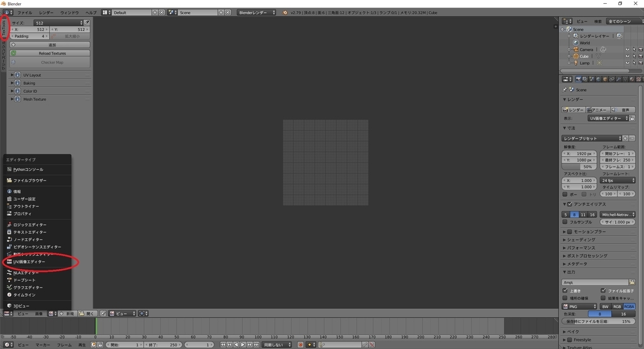
Task: Open the Object properties tab (orange cube)
Action: [605, 79]
